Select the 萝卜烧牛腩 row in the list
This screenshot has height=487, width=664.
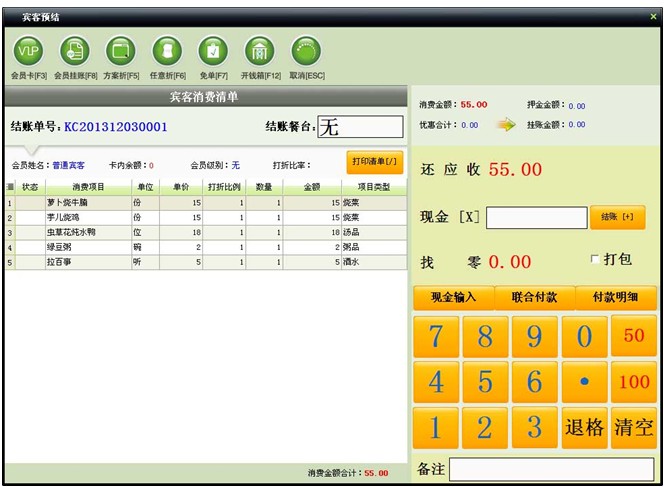[x=88, y=202]
